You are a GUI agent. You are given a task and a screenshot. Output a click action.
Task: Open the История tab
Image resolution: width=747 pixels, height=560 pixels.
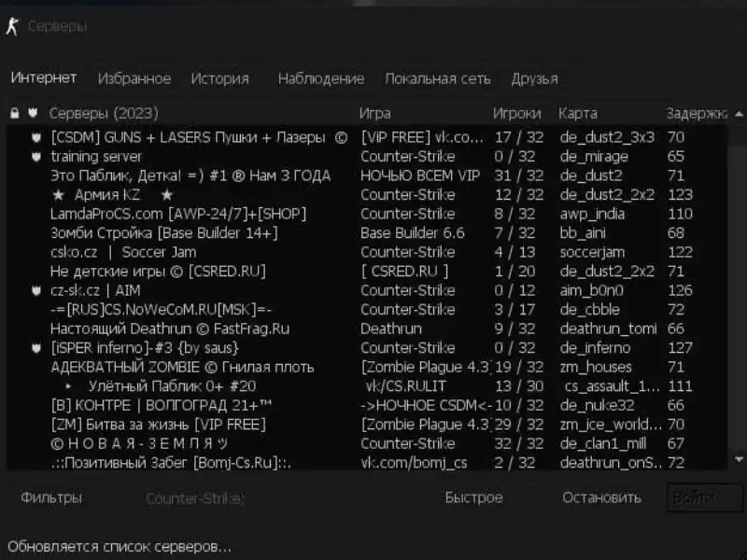pyautogui.click(x=220, y=78)
